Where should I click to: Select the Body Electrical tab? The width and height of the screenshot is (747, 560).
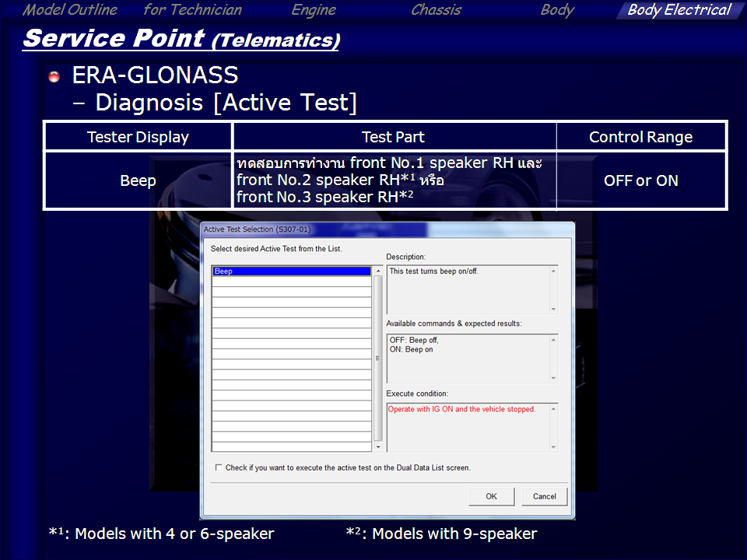click(679, 9)
